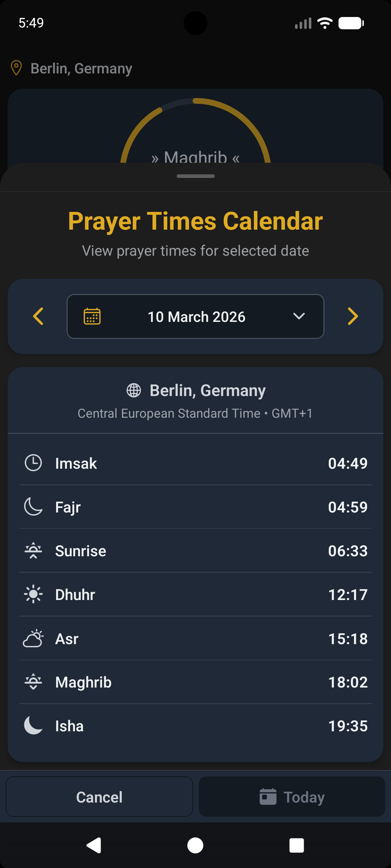Select the Imsak clock icon
This screenshot has width=391, height=868.
pyautogui.click(x=33, y=463)
